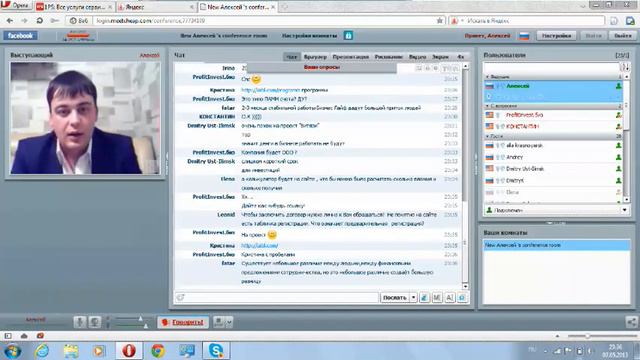Open room settings info icon
This screenshot has height=360, width=640.
pos(348,36)
